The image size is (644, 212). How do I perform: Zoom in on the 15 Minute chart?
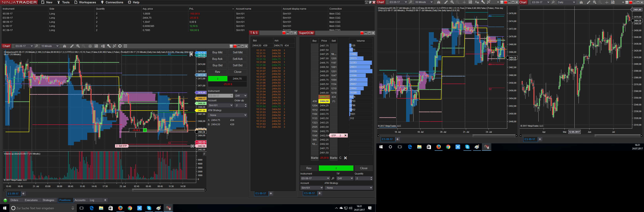[78, 46]
